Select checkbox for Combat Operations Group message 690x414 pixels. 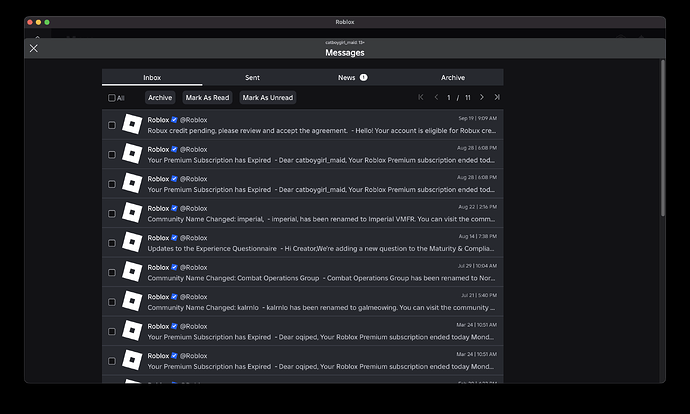coord(112,272)
